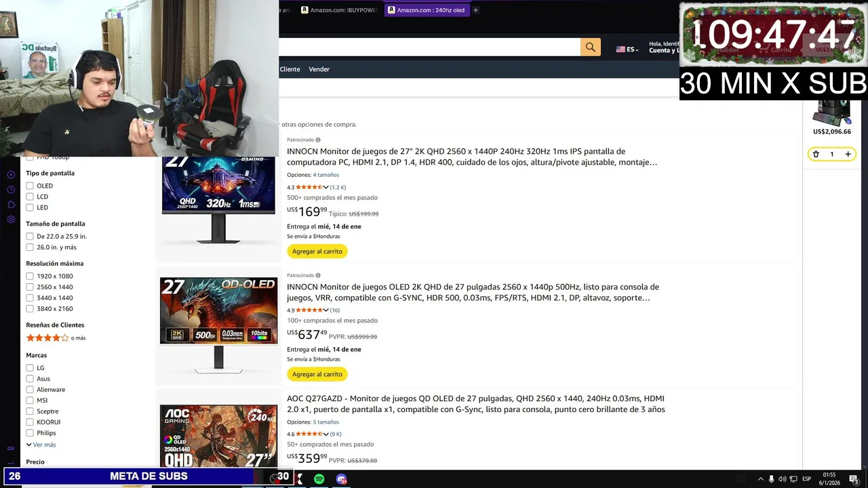Switch to the Amazon.com 240hz oled tab
The width and height of the screenshot is (868, 488).
[x=427, y=10]
